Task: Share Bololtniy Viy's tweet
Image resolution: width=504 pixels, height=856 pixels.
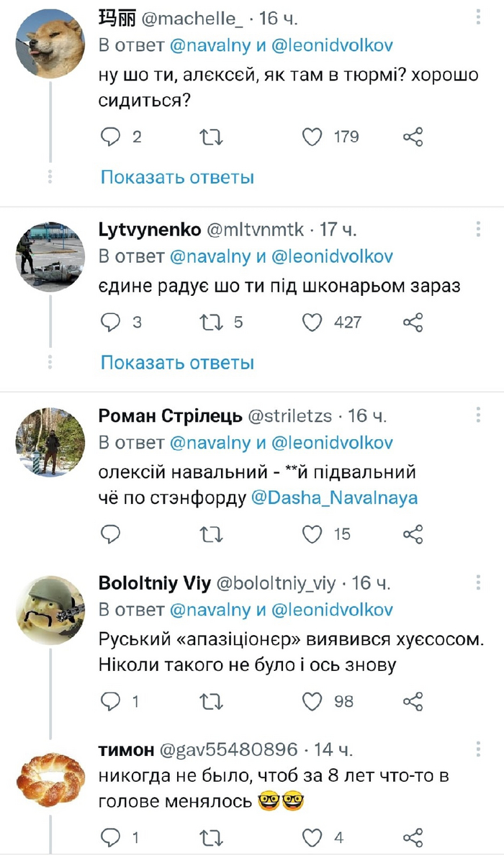Action: tap(413, 700)
